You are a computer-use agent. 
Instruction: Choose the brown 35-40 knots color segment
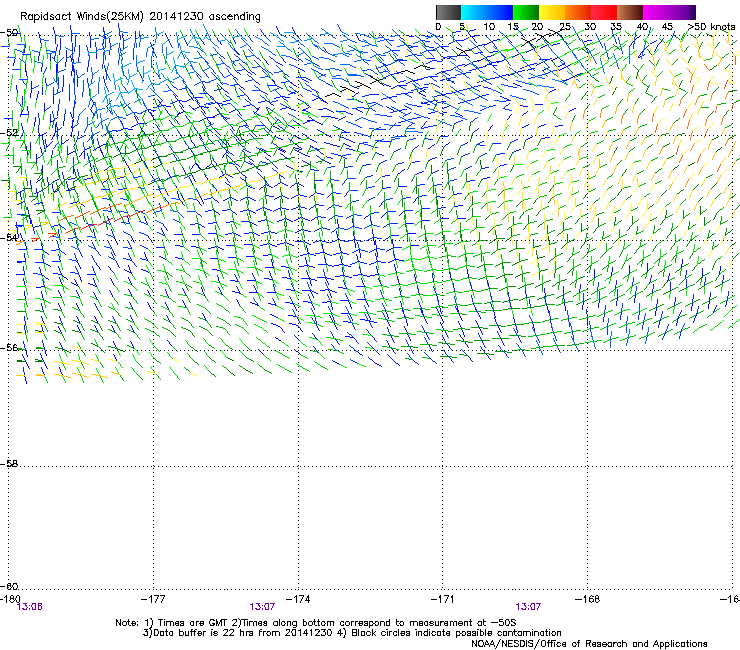630,12
